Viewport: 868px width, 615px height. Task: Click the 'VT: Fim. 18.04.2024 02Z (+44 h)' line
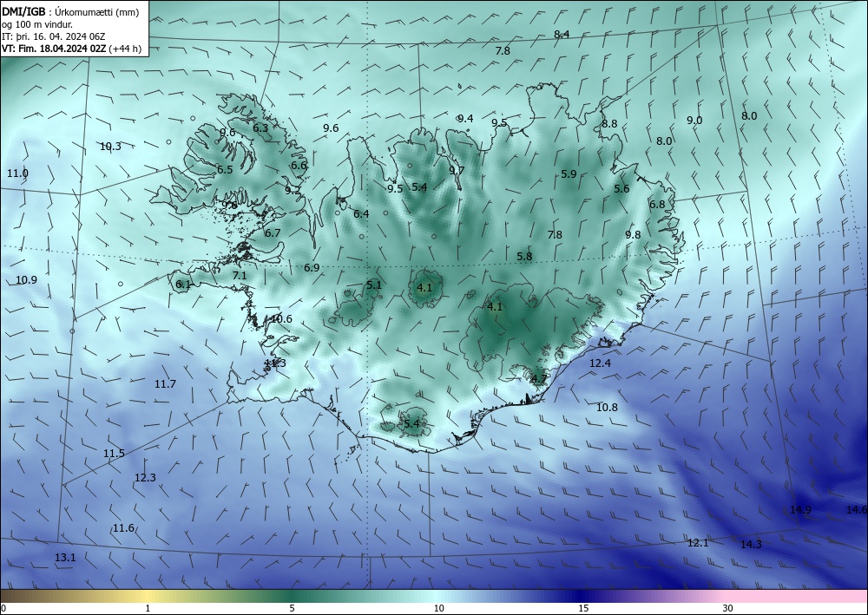pyautogui.click(x=71, y=49)
